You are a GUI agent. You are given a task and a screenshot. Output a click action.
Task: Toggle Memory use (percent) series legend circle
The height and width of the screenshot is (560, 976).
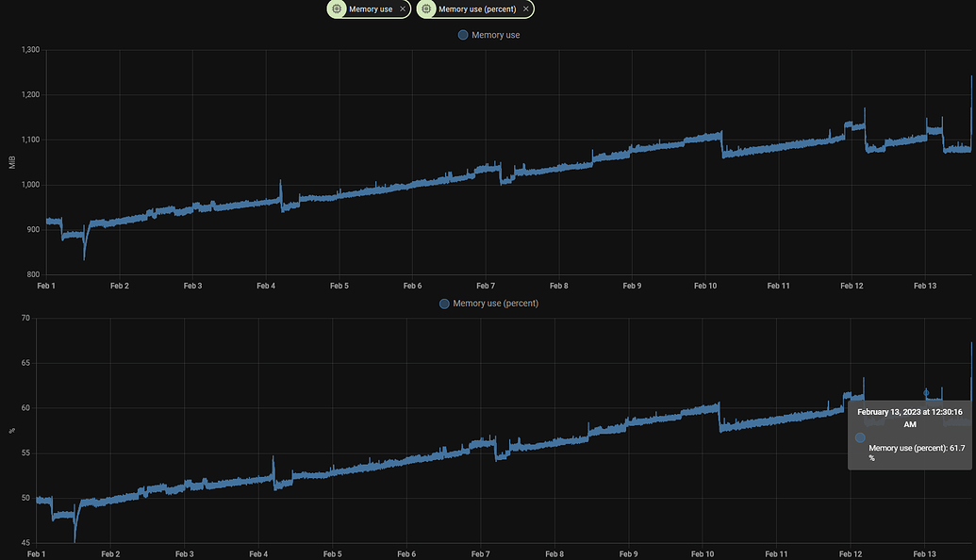(x=444, y=304)
